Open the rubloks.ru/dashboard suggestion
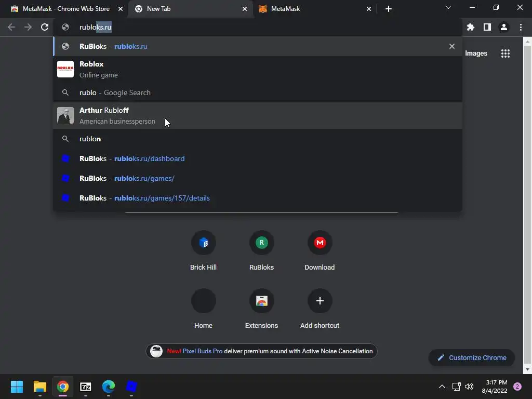This screenshot has height=399, width=532. point(258,158)
